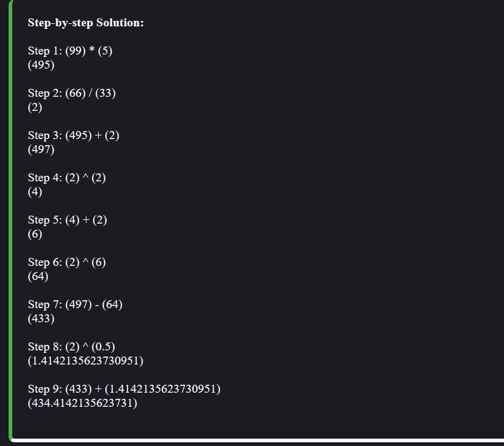Select the Step 6 result (64)
This screenshot has height=446, width=504.
click(x=38, y=276)
